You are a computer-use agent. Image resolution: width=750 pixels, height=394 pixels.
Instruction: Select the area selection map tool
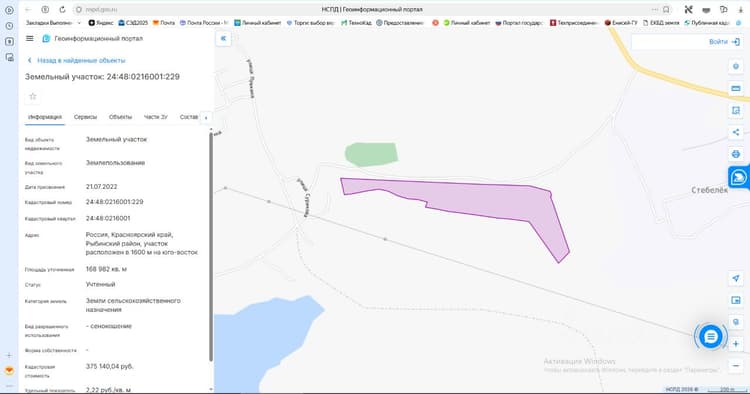tap(736, 110)
